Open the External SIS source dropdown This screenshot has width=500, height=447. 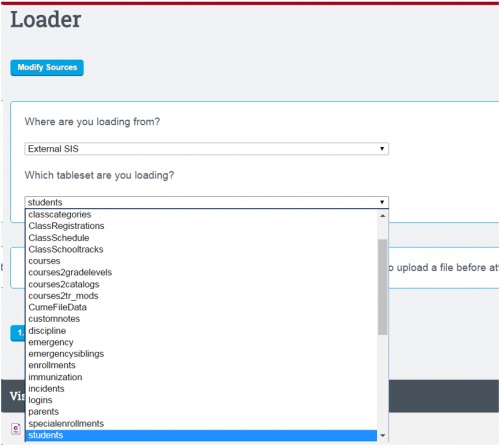[x=206, y=149]
